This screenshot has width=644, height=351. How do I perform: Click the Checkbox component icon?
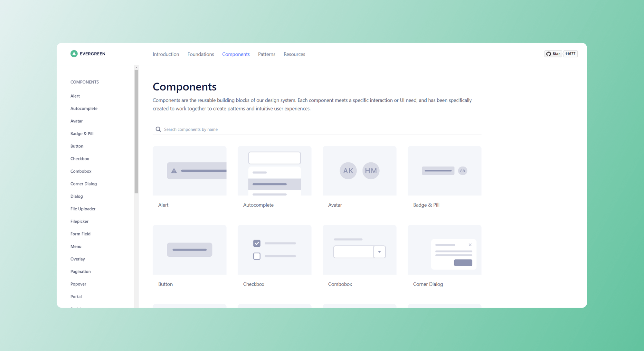(274, 250)
